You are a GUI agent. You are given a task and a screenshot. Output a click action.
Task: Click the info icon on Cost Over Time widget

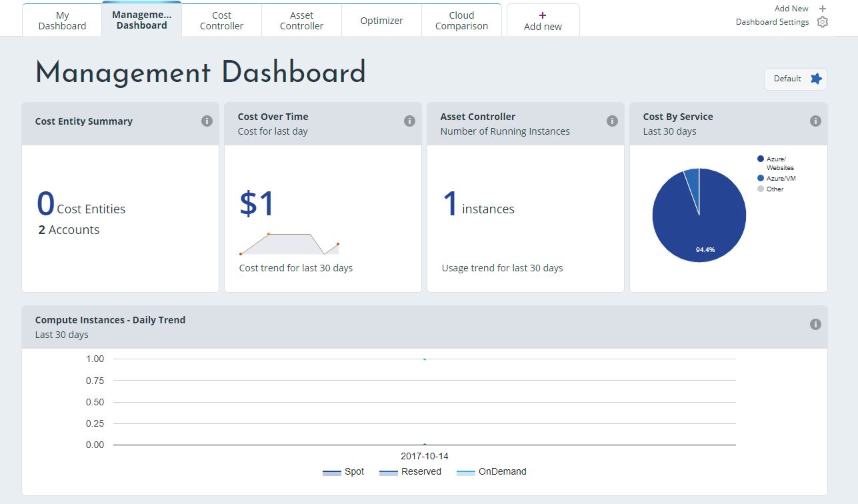410,121
